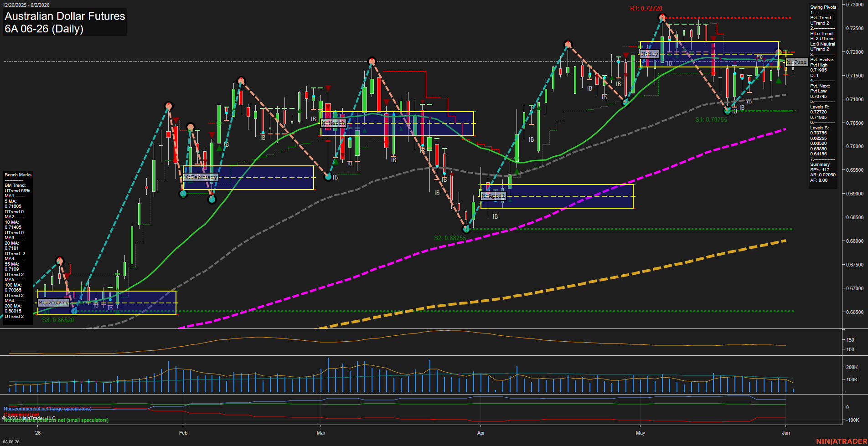The image size is (868, 446).
Task: Click the Pvt. Next entry in Swing Pivots
Action: [x=820, y=86]
